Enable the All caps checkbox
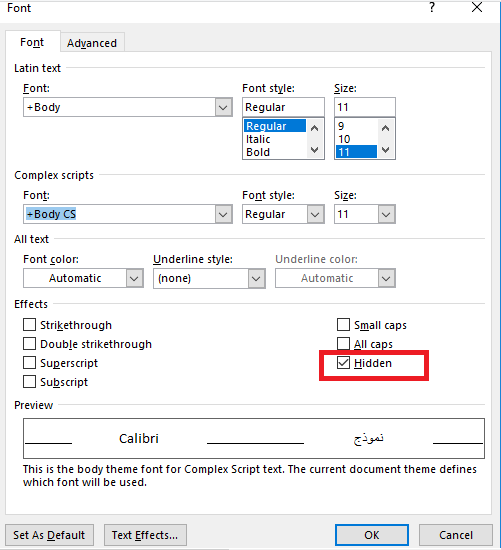The image size is (501, 550). coord(343,344)
